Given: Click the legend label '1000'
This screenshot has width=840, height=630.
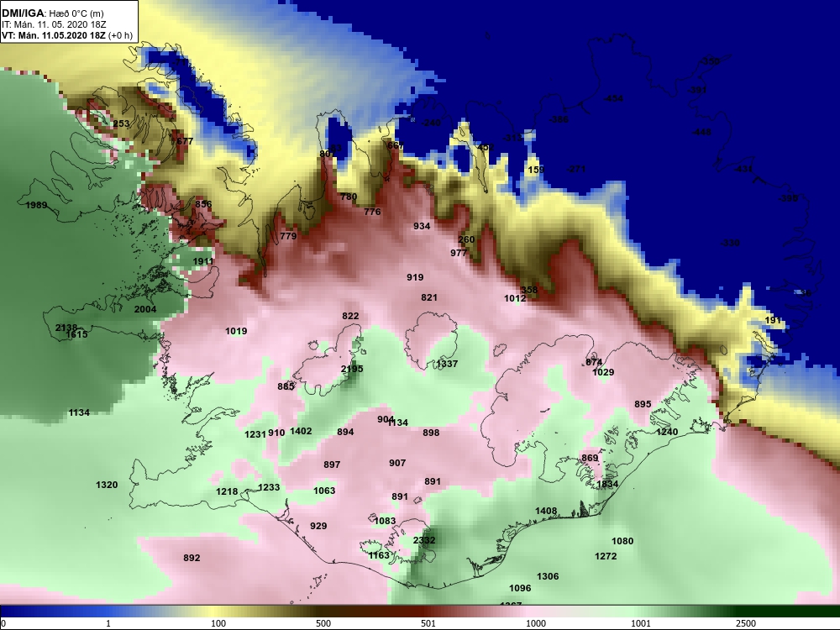Looking at the screenshot, I should pyautogui.click(x=536, y=623).
